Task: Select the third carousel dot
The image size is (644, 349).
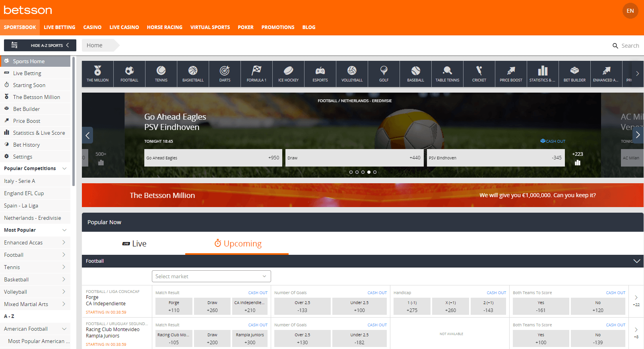Action: 363,172
